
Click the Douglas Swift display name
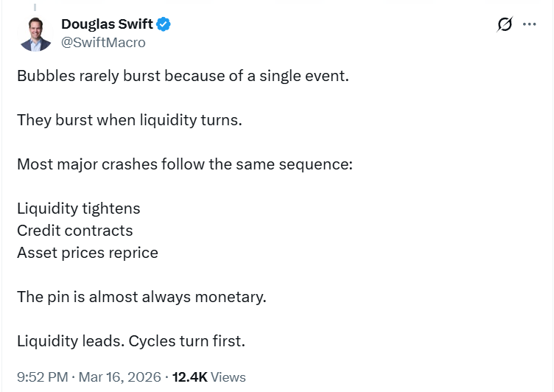pos(107,25)
